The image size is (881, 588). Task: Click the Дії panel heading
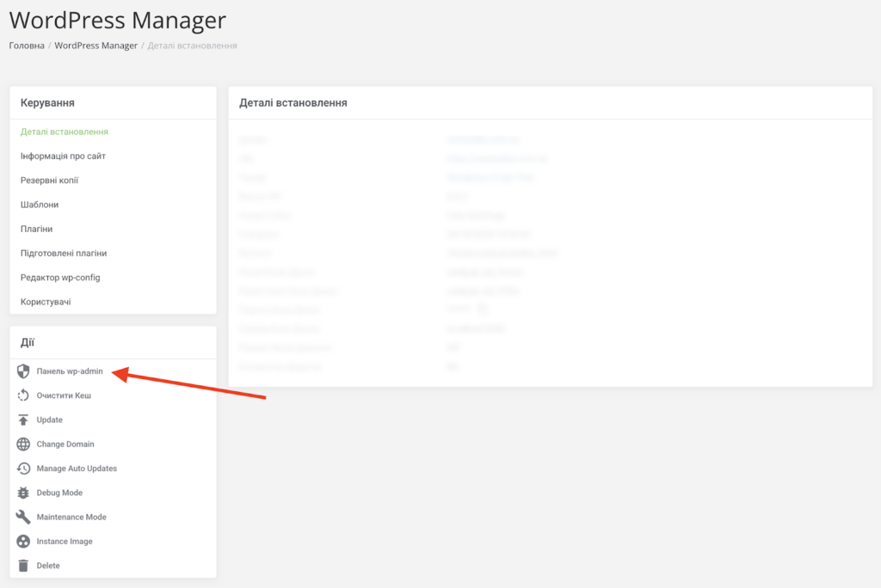tap(28, 343)
